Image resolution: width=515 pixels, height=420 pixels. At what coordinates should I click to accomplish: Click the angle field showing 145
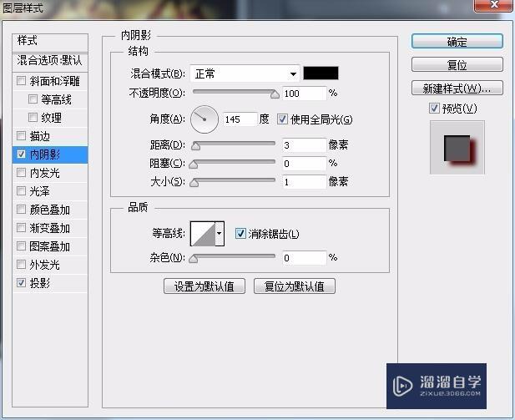240,119
